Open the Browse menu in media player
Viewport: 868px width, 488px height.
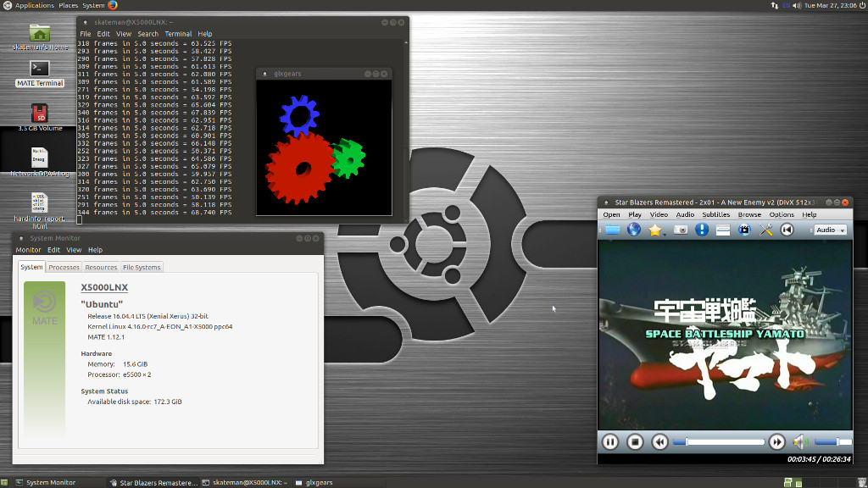click(x=749, y=214)
